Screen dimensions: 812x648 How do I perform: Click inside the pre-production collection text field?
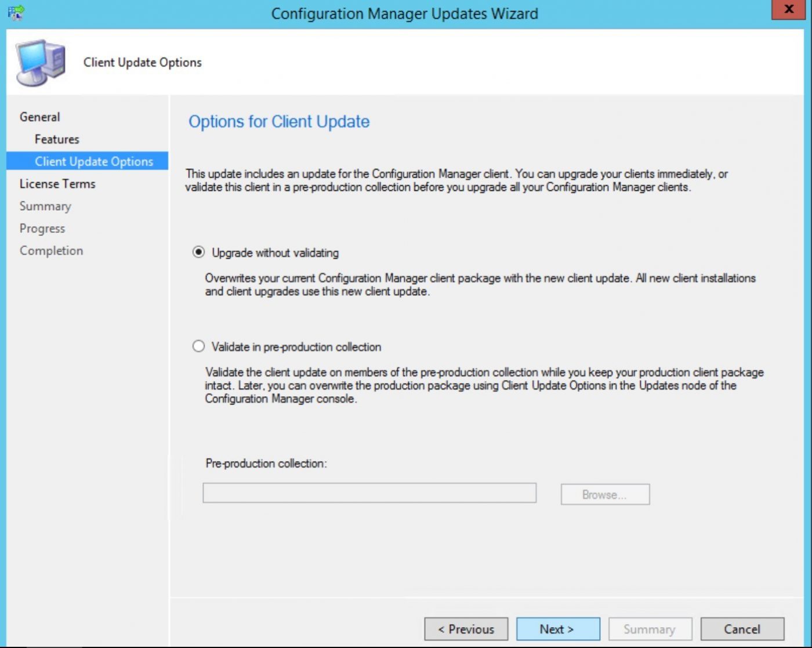[x=369, y=493]
